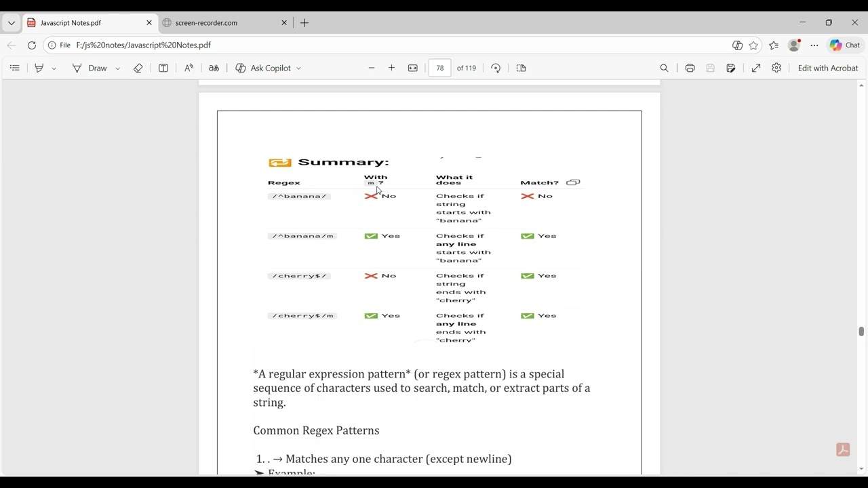
Task: Toggle Fit to width
Action: pos(413,68)
